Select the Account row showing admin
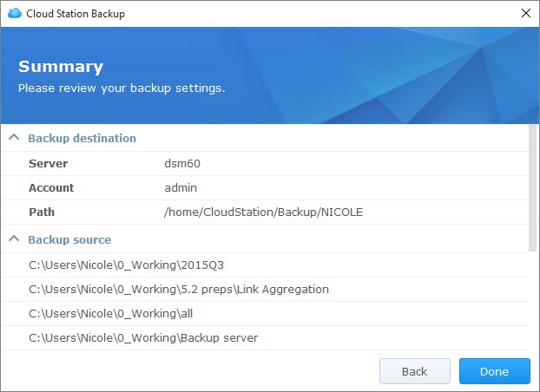The width and height of the screenshot is (540, 392). 265,188
